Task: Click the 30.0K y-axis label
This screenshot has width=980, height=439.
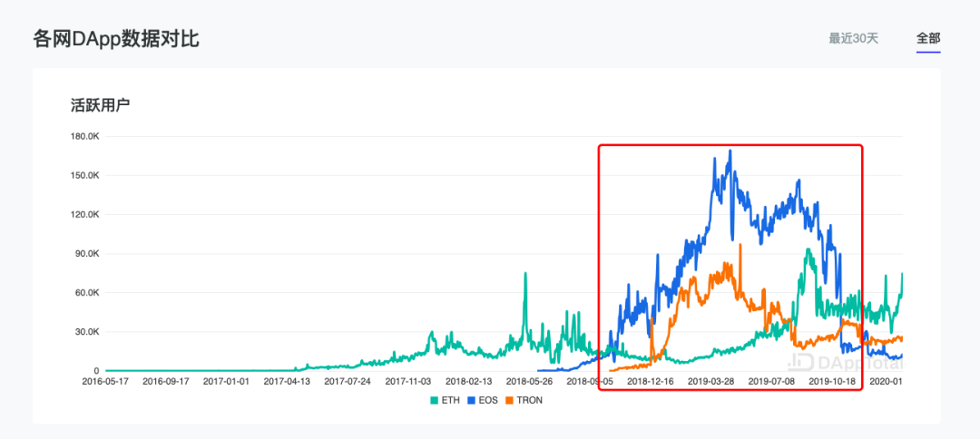Action: click(x=87, y=332)
